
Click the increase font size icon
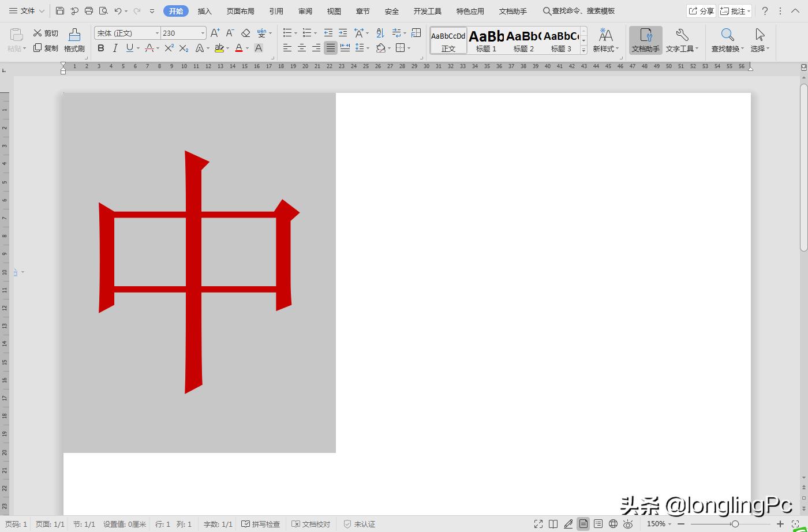[x=215, y=33]
